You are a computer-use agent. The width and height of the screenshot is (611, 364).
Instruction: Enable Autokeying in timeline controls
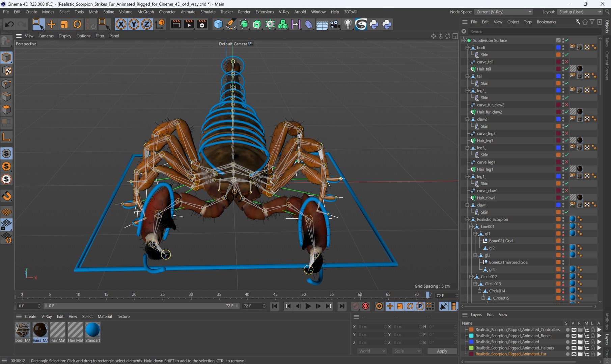pos(366,306)
